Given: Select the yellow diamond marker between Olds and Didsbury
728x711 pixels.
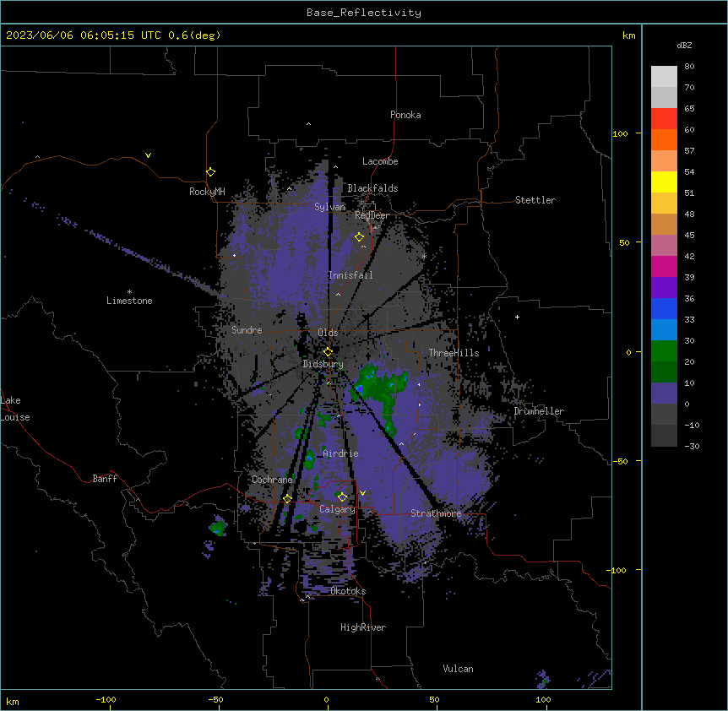Looking at the screenshot, I should click(x=328, y=352).
